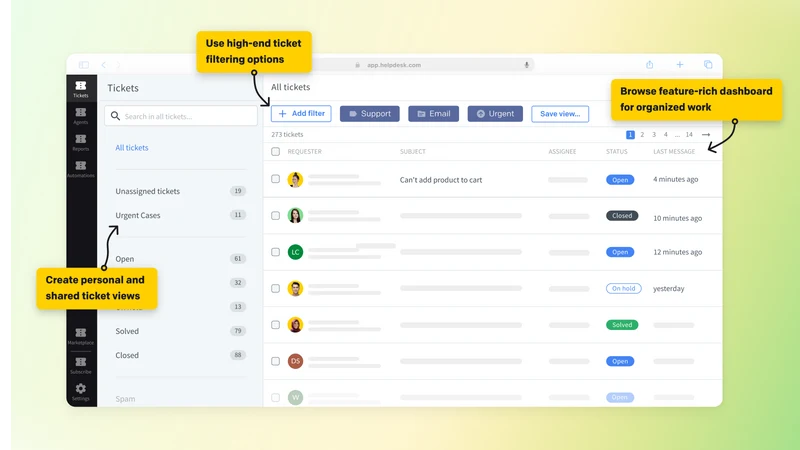800x450 pixels.
Task: Select current page 1 in pagination
Action: point(630,135)
